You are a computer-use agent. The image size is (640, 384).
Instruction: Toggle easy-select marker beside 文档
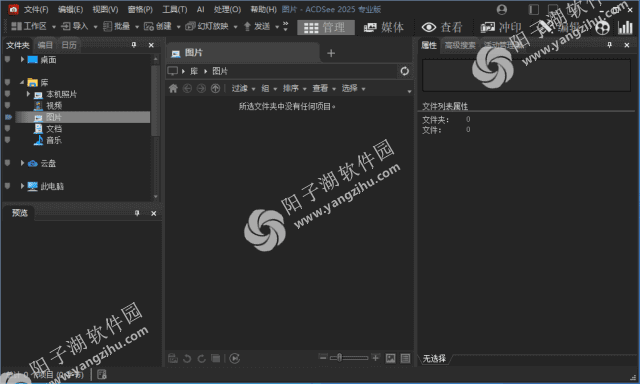pos(7,129)
